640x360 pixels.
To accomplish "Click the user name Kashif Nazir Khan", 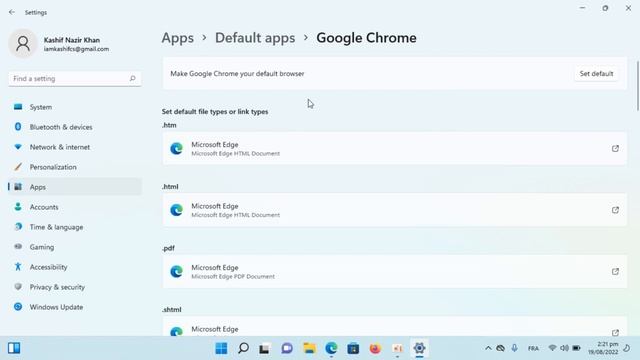I will tap(72, 40).
